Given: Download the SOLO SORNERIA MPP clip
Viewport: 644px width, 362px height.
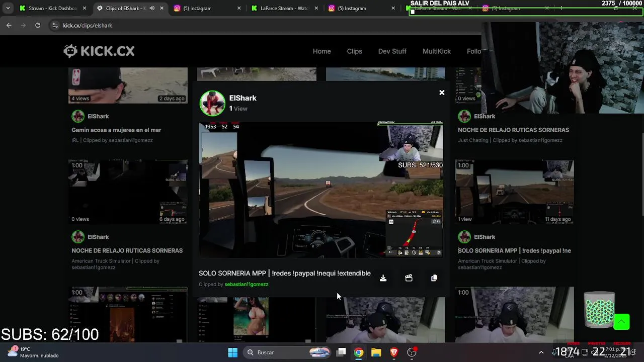Looking at the screenshot, I should point(383,278).
